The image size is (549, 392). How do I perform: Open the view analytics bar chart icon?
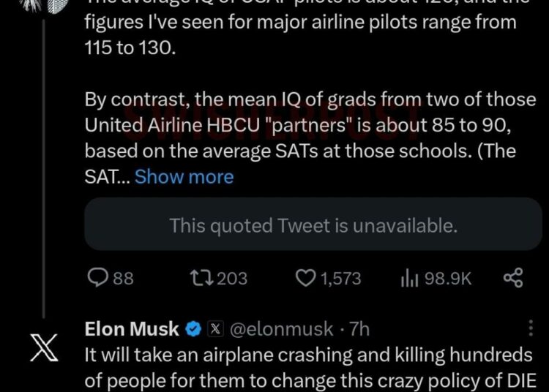408,278
